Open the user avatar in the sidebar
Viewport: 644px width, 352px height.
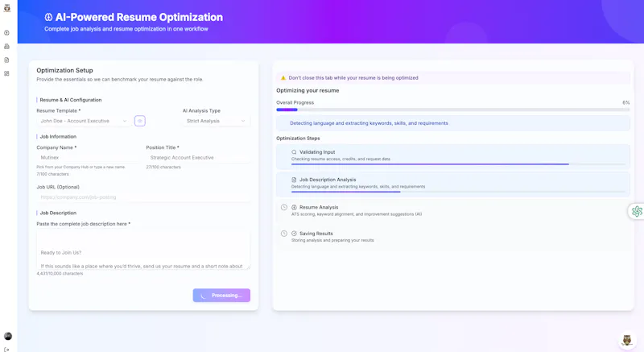click(x=8, y=336)
